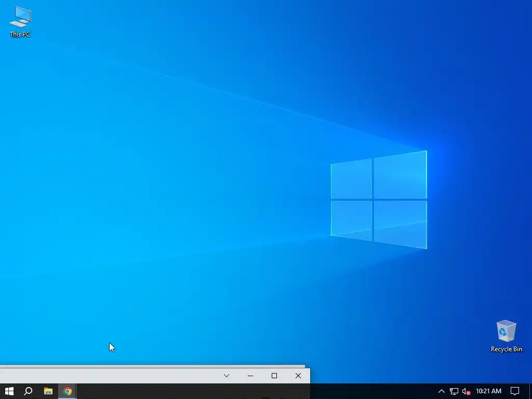
Task: Minimize the partially visible Chrome window
Action: 250,376
